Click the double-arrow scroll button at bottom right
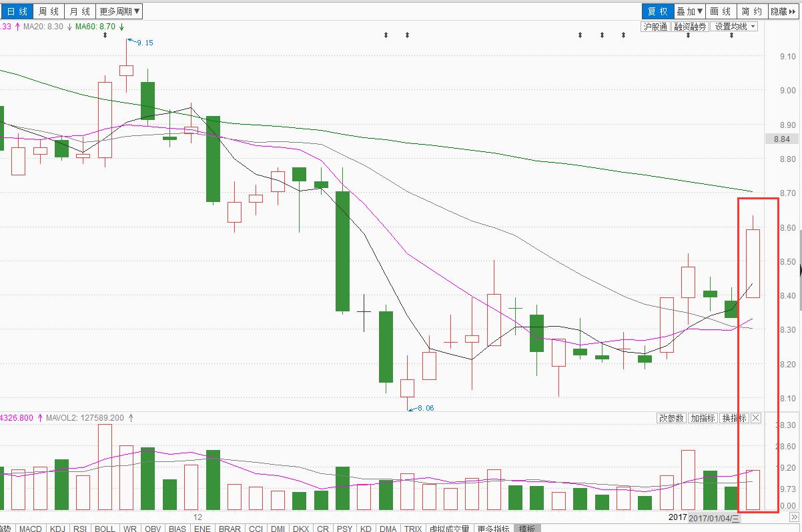Image resolution: width=802 pixels, height=532 pixels. [795, 517]
